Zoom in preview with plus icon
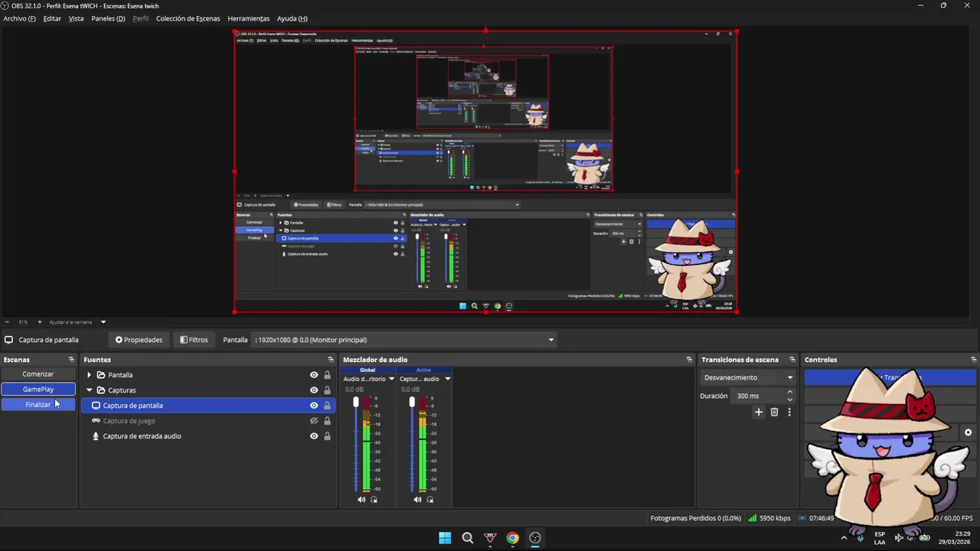 (x=40, y=322)
